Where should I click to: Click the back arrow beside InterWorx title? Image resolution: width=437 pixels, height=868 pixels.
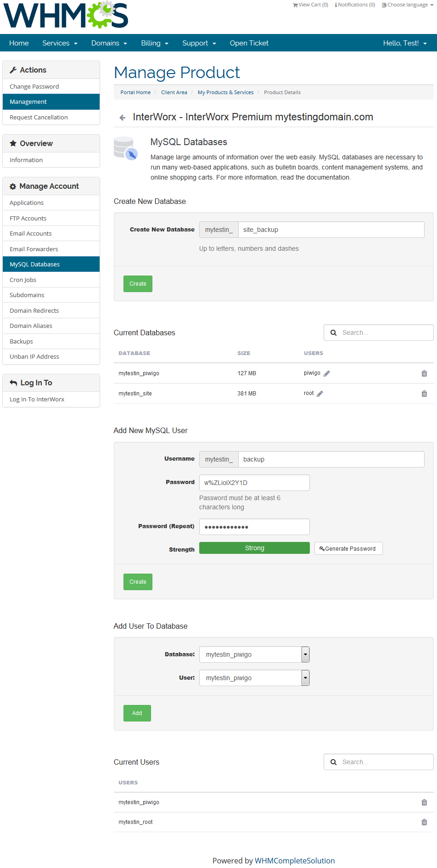pos(123,118)
